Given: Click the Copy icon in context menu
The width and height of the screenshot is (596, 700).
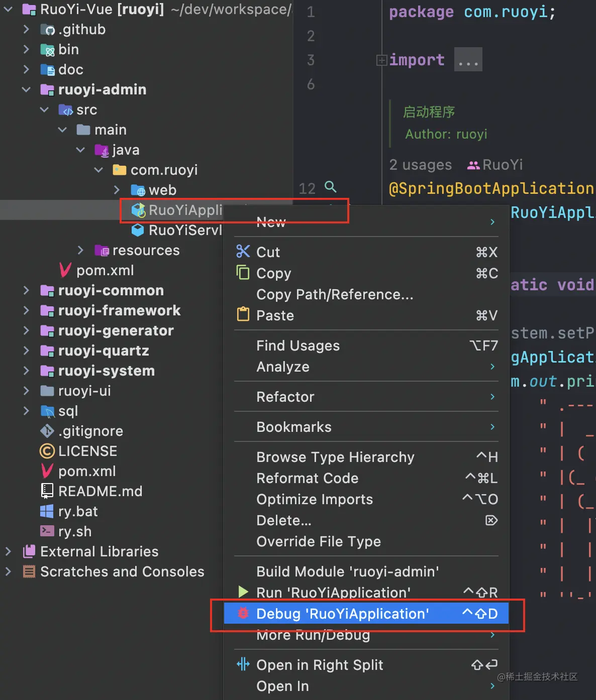Looking at the screenshot, I should 243,272.
